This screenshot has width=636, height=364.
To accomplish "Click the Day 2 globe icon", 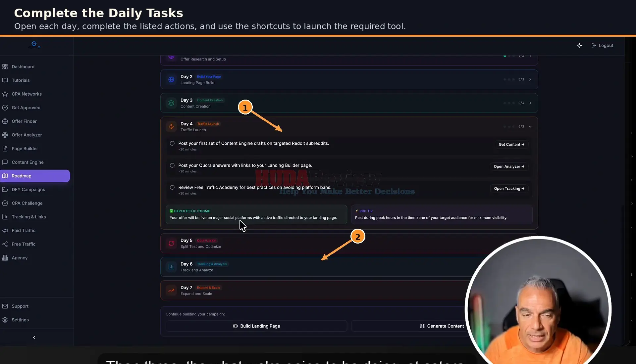I will (x=171, y=79).
